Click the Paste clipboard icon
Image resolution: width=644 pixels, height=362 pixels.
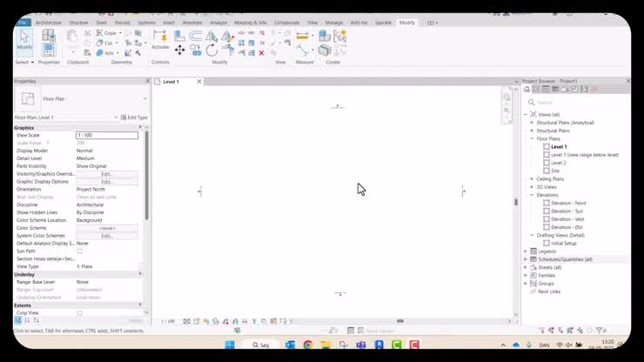(x=72, y=37)
